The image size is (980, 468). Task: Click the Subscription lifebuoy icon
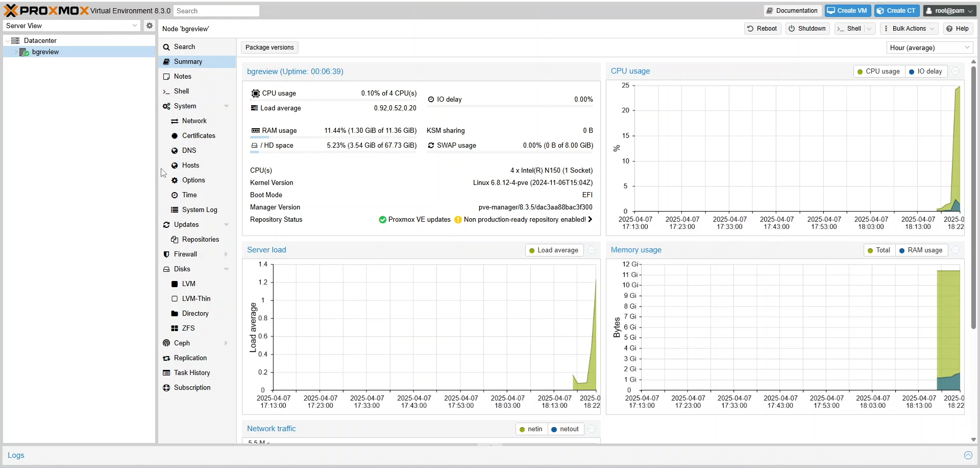[166, 388]
